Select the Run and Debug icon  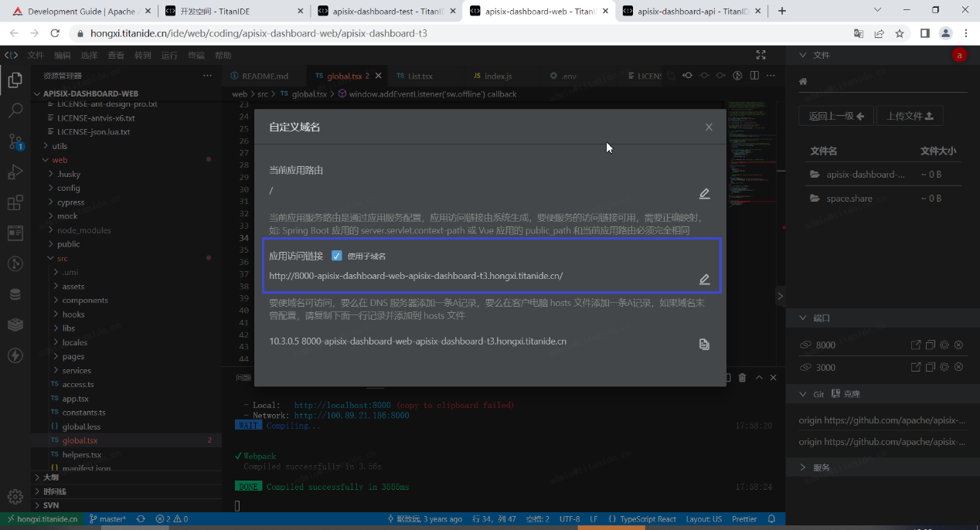(x=16, y=172)
